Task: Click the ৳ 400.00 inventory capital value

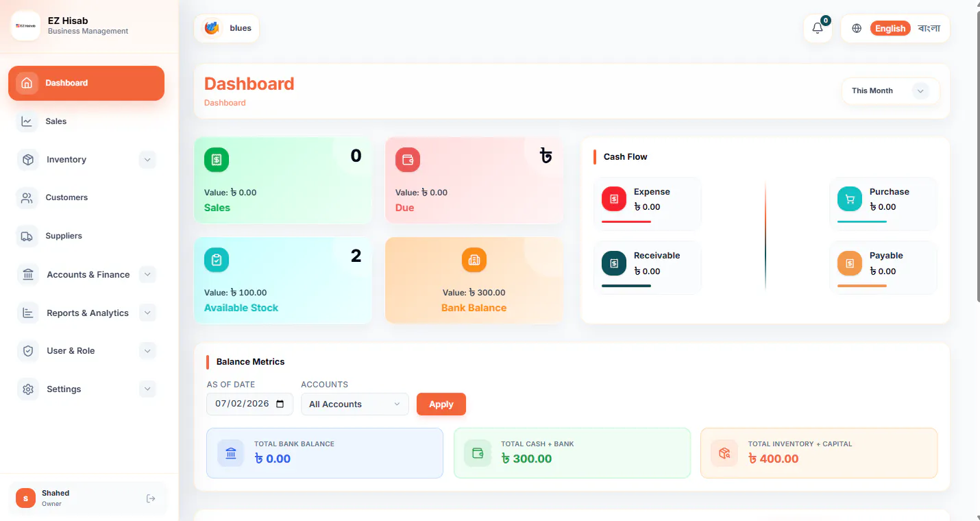Action: (773, 459)
